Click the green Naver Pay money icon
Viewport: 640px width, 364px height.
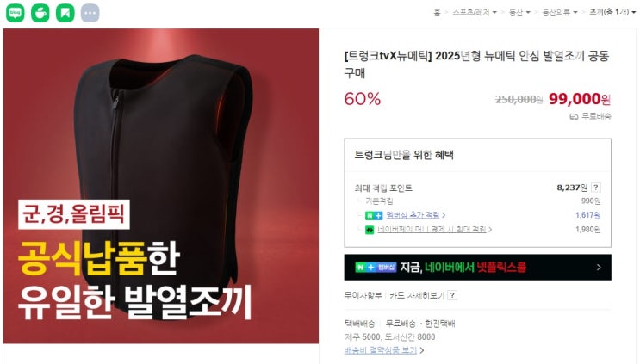click(x=370, y=230)
